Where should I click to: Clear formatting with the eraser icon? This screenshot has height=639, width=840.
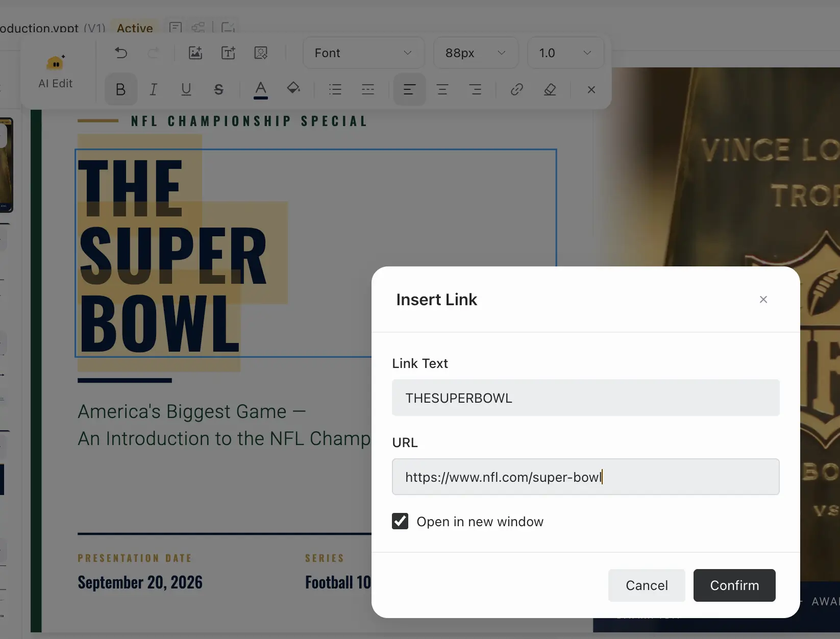point(550,89)
